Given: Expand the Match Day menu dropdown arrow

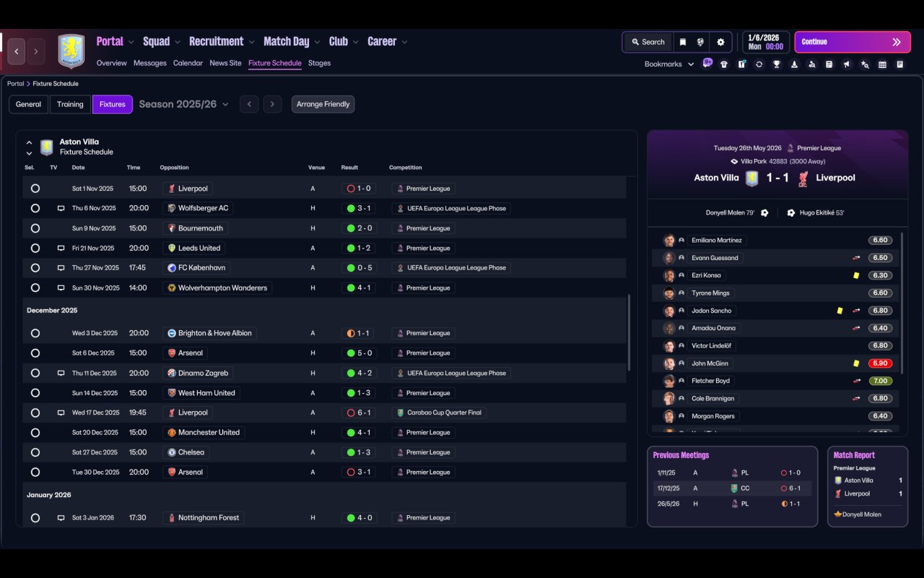Looking at the screenshot, I should [x=318, y=43].
